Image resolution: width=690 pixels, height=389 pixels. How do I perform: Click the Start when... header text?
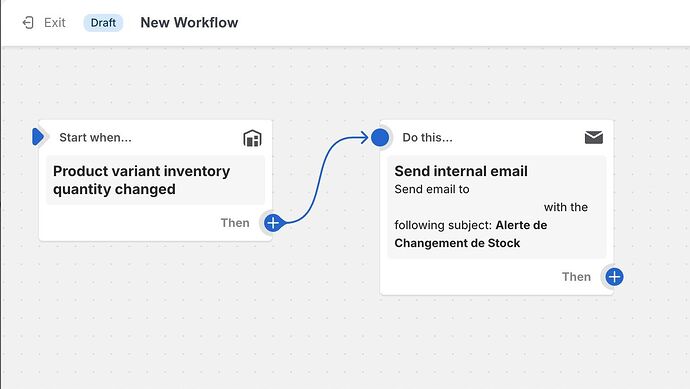tap(95, 137)
